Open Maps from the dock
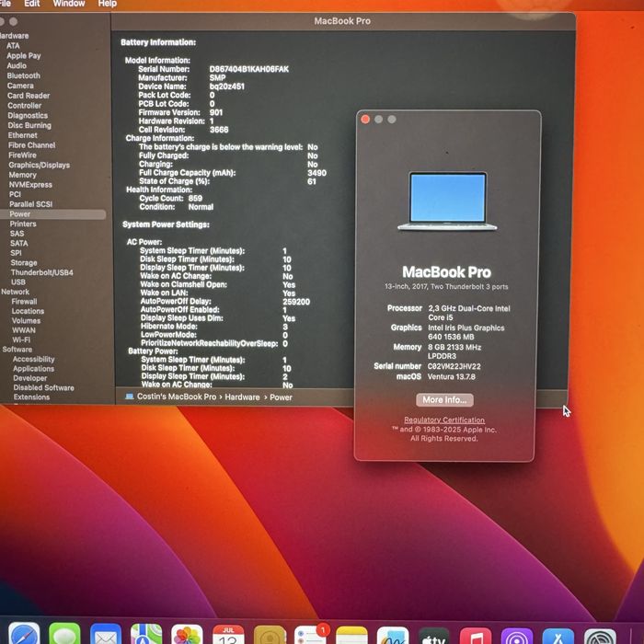Image resolution: width=644 pixels, height=644 pixels. pyautogui.click(x=146, y=635)
